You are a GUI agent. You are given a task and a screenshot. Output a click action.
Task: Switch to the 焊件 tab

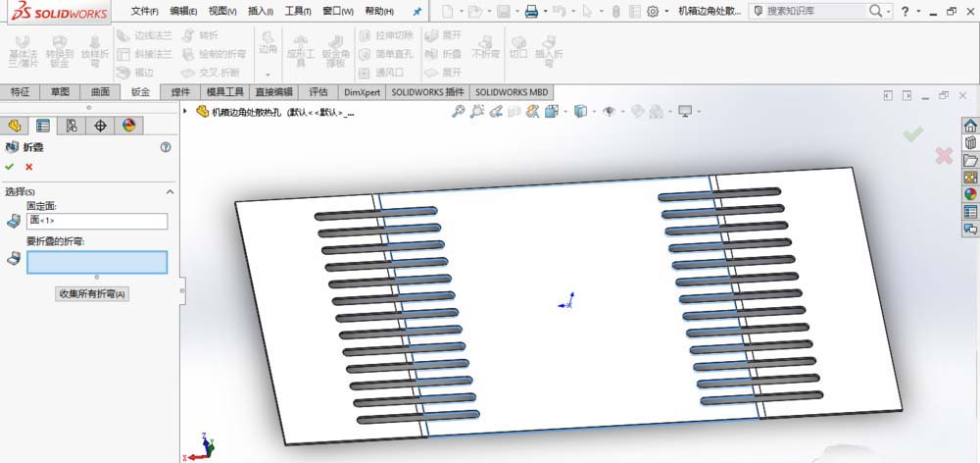tap(180, 92)
